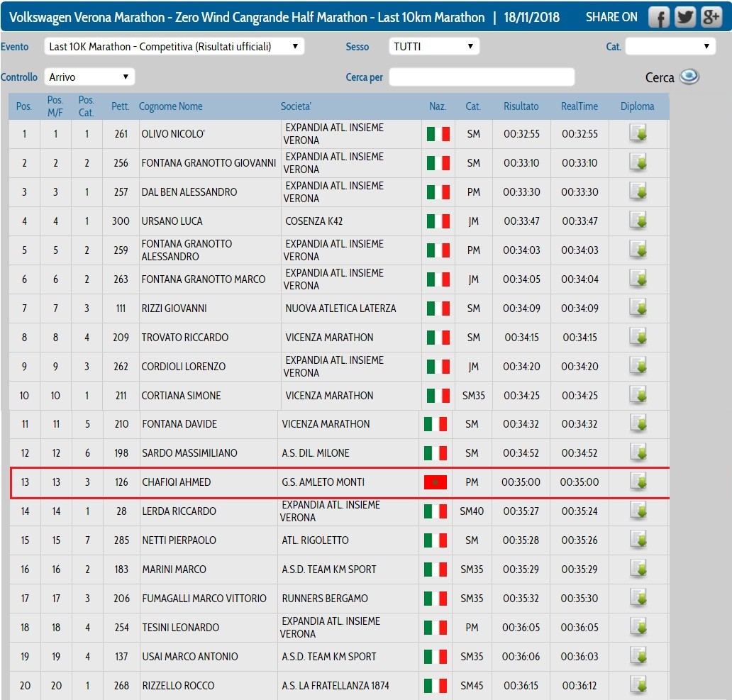Sort by Societa' column header
The image size is (732, 700).
coord(296,106)
